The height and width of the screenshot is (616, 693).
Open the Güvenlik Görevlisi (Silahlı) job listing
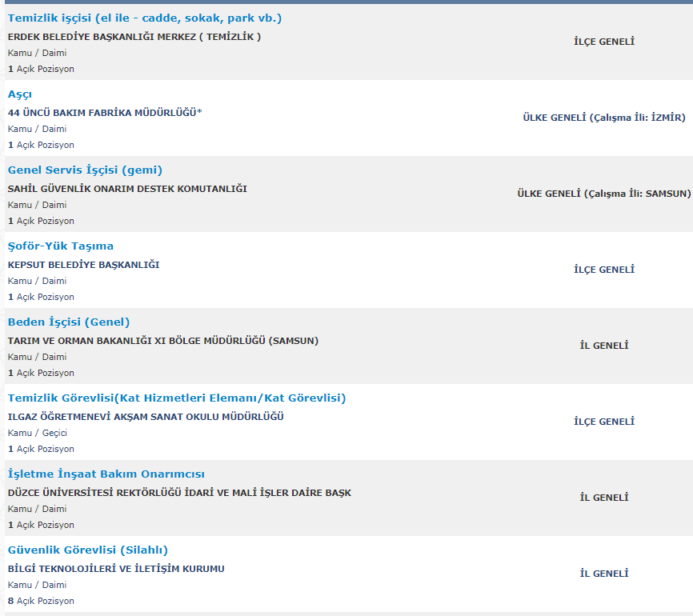87,550
